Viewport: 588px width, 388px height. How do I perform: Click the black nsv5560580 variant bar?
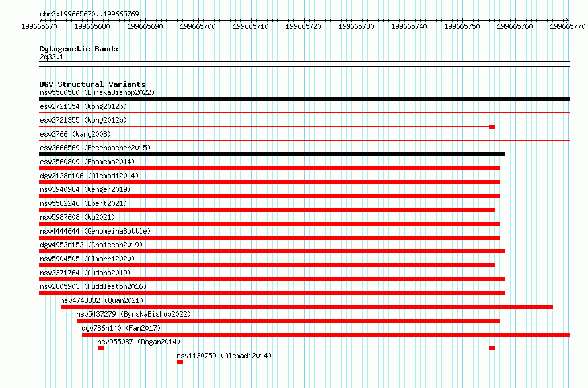tap(304, 99)
